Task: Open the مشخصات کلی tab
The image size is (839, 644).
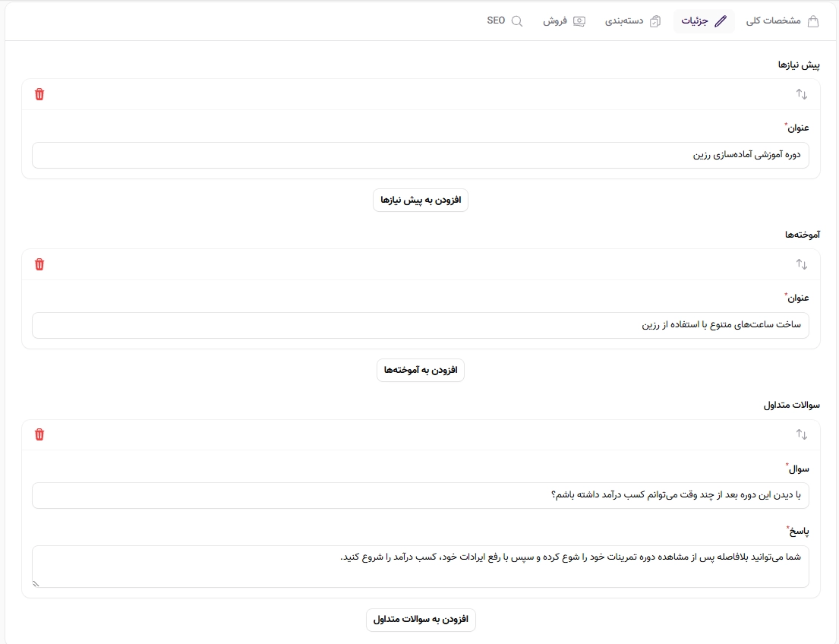Action: click(782, 21)
